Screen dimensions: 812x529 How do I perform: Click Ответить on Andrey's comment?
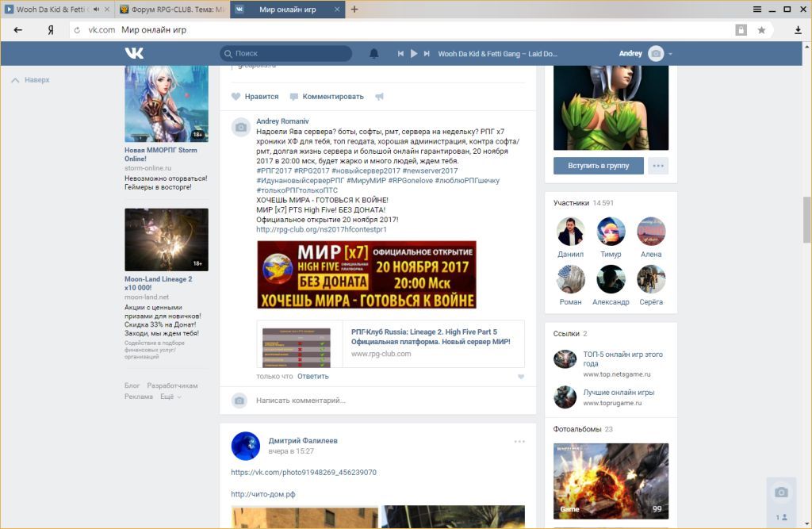(x=312, y=376)
